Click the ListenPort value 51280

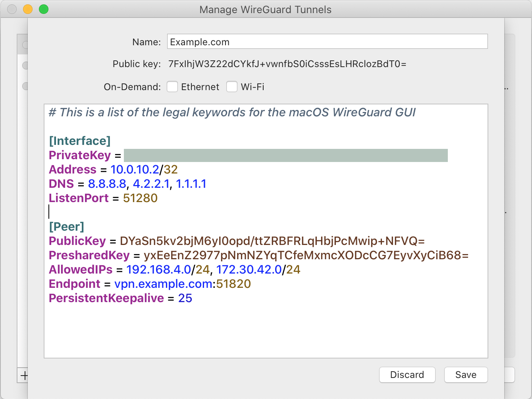point(140,198)
